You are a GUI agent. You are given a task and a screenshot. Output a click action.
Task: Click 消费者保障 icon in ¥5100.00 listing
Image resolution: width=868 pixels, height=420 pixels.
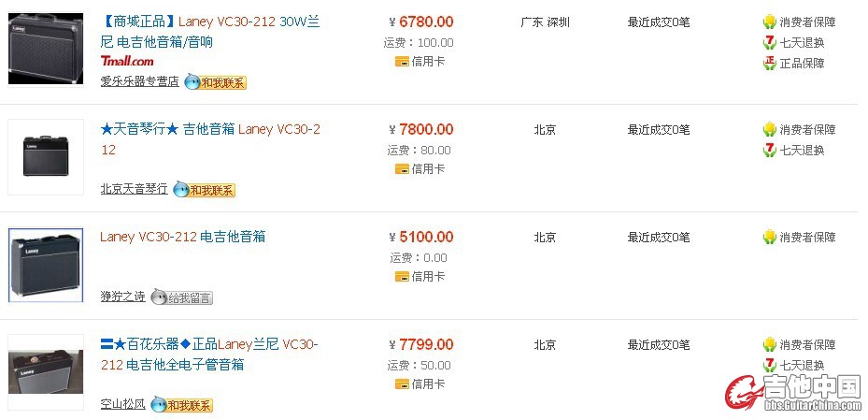click(x=769, y=237)
